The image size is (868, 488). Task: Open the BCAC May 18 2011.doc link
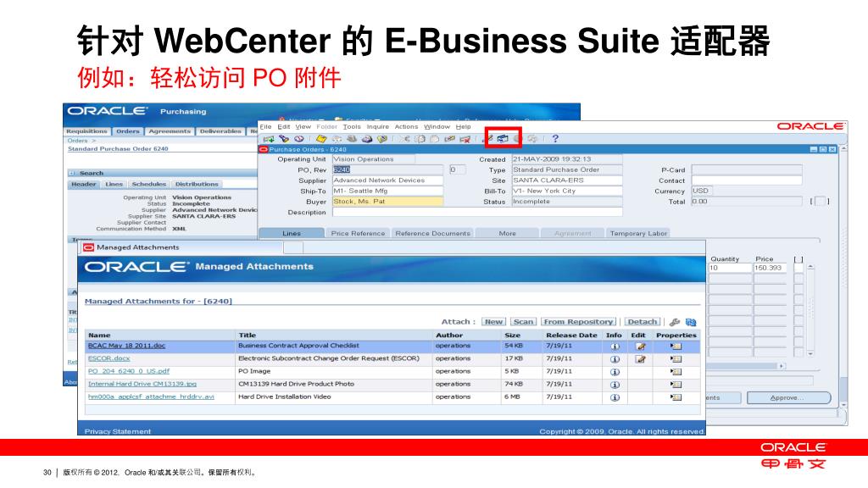[127, 346]
